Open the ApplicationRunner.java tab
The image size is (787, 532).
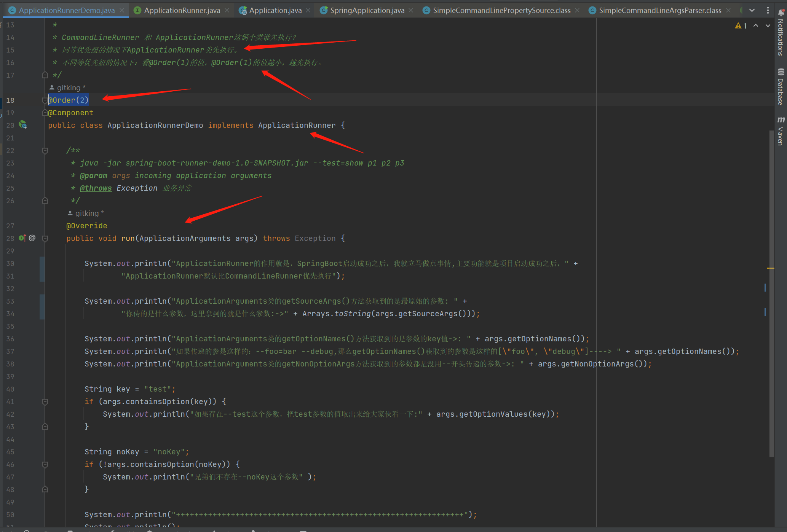point(182,10)
